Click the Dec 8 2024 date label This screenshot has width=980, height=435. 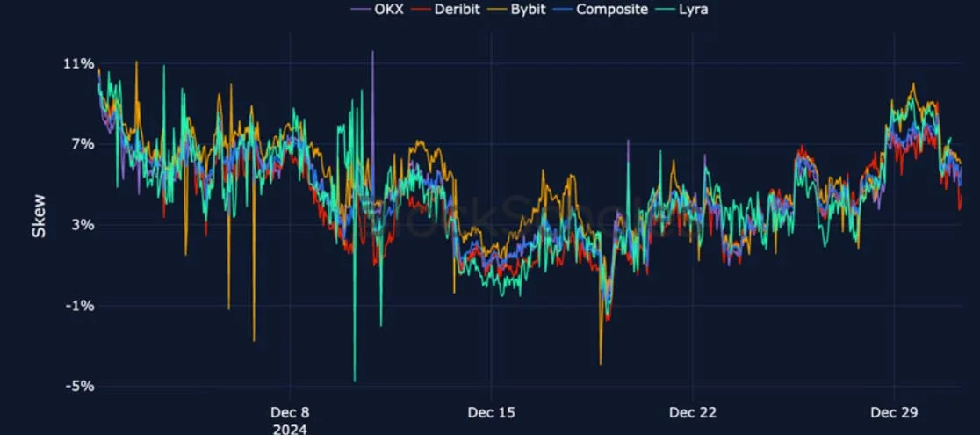(290, 421)
